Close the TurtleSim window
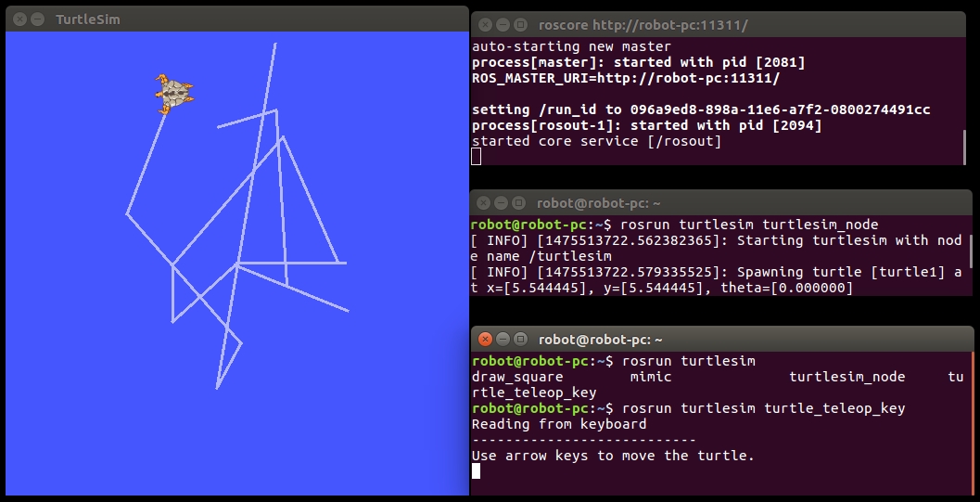This screenshot has height=502, width=980. (x=19, y=19)
